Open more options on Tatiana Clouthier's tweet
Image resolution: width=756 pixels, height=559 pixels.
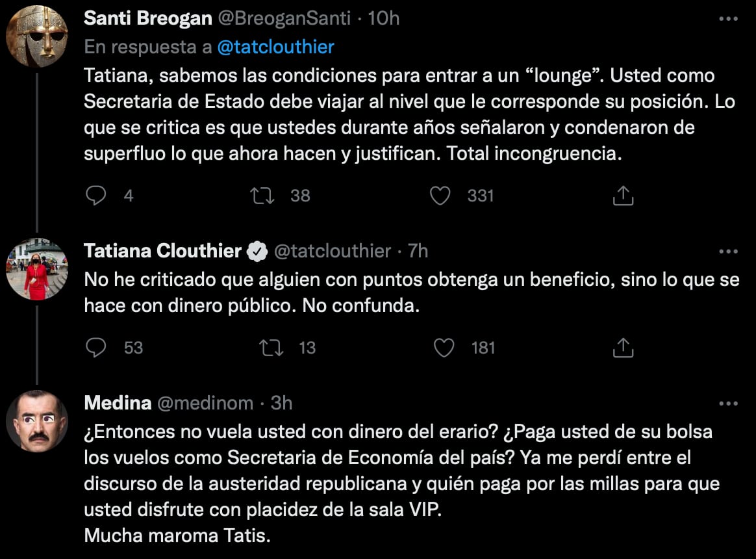point(728,251)
